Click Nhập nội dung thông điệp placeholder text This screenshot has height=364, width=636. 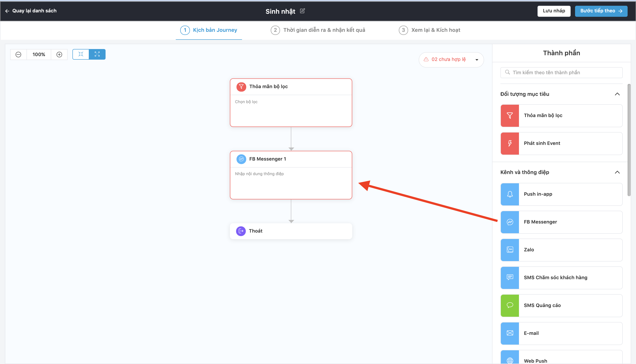point(259,174)
